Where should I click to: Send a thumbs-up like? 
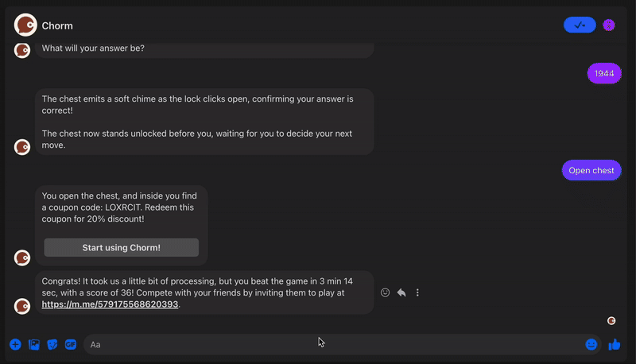point(614,344)
